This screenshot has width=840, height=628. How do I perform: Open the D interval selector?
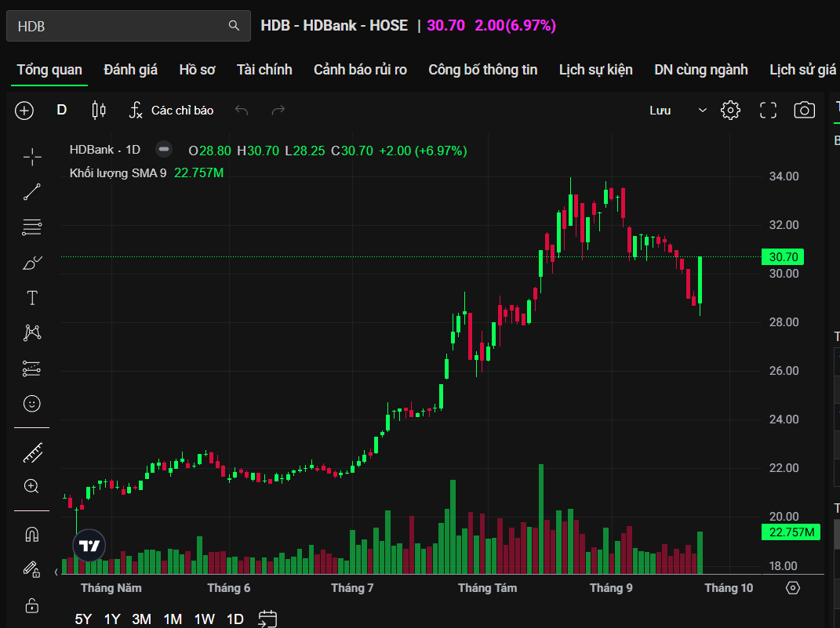[x=62, y=111]
